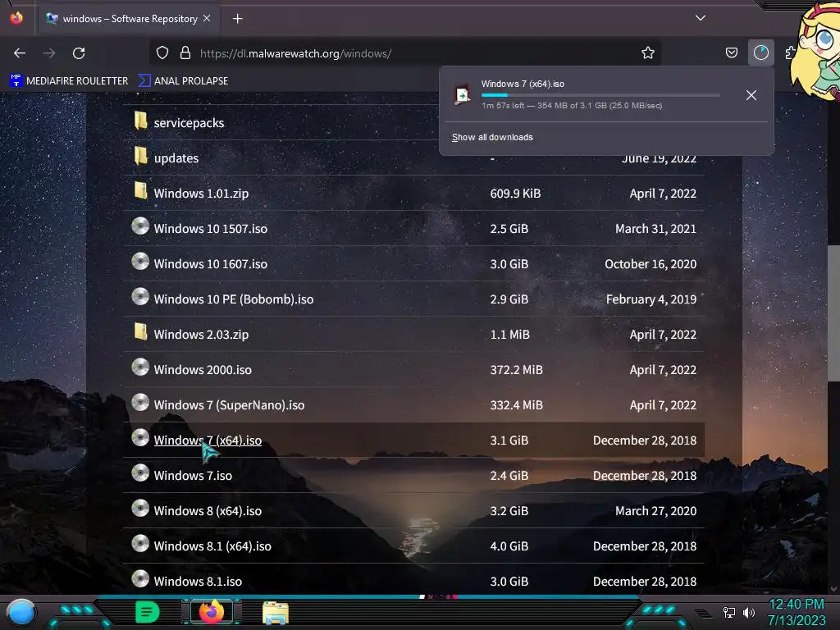Open ANAL PROLAPSE bookmark

click(x=183, y=81)
